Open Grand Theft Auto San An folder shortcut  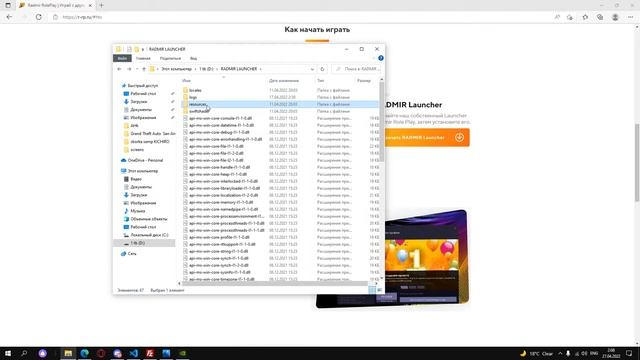(153, 133)
